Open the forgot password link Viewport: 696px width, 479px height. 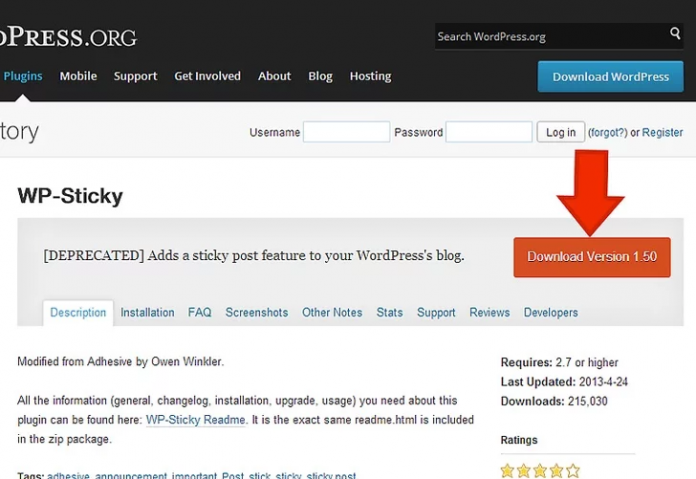click(x=607, y=133)
